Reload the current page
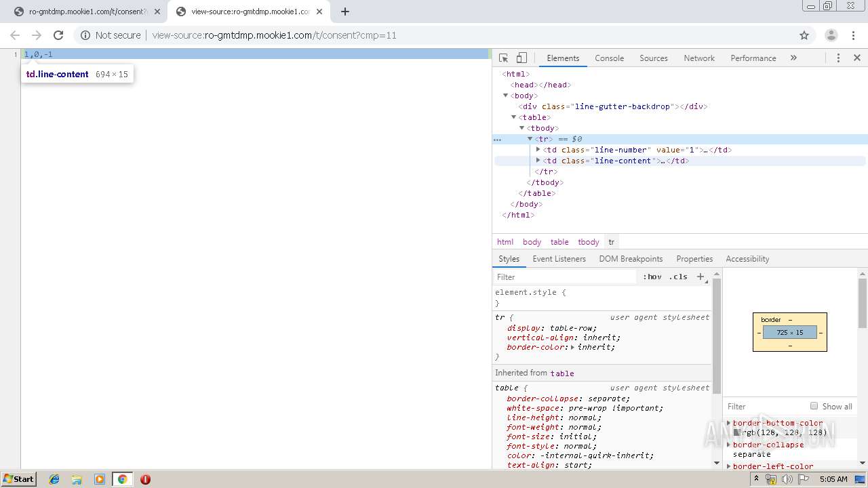This screenshot has height=488, width=868. coord(58,35)
